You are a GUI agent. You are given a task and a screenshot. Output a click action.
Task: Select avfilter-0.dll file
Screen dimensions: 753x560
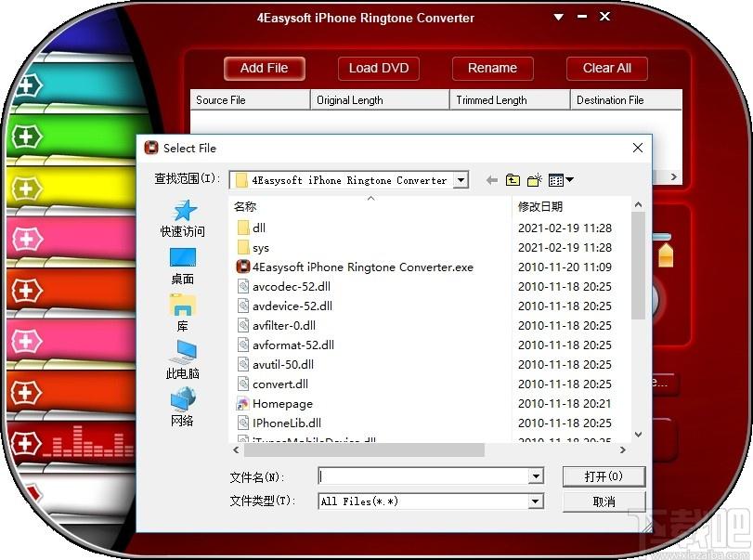[277, 325]
